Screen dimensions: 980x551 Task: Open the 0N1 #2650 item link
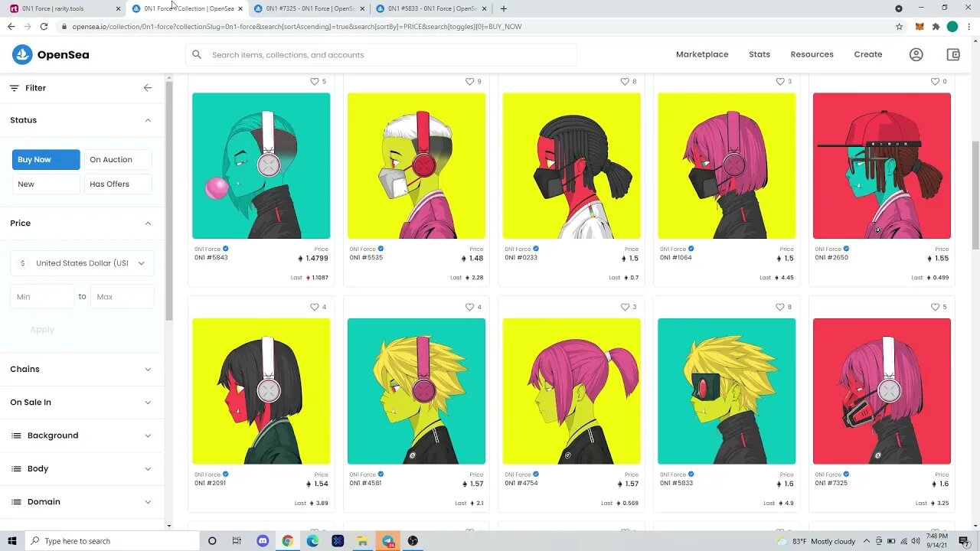tap(832, 258)
